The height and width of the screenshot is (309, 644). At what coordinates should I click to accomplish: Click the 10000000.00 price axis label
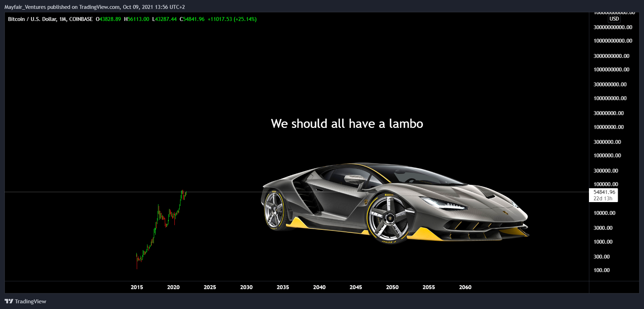pyautogui.click(x=608, y=127)
